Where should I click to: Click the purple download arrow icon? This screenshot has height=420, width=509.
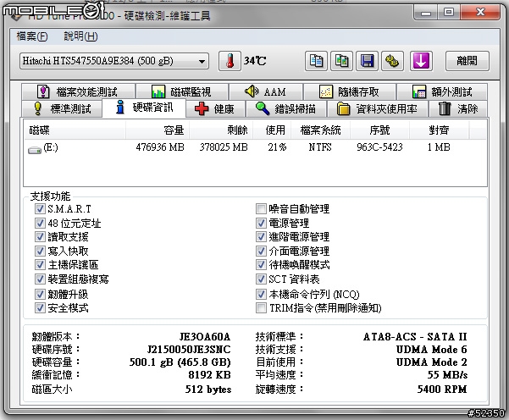(x=421, y=61)
